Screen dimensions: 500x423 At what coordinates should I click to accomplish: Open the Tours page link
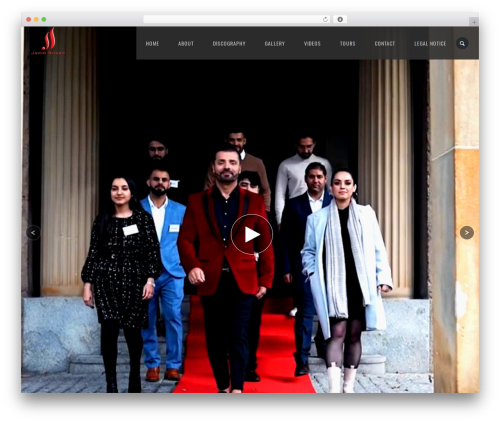[x=347, y=44]
